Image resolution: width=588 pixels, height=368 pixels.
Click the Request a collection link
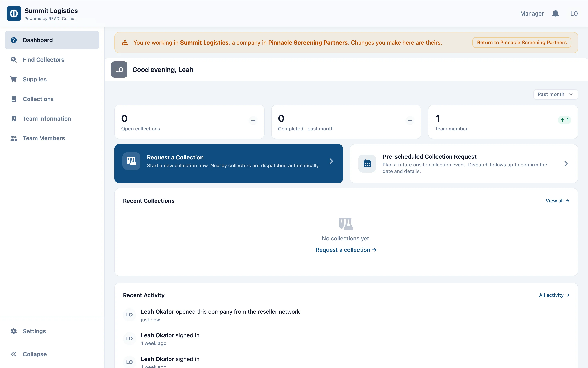pos(346,250)
